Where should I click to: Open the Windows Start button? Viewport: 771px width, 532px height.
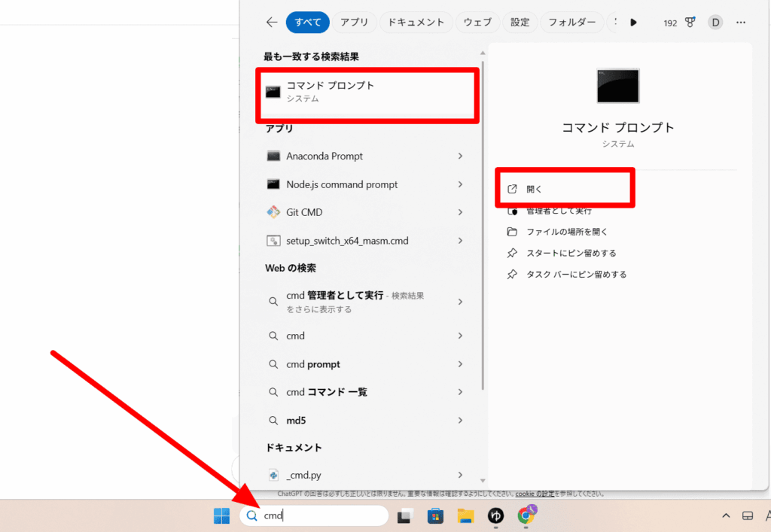click(x=222, y=515)
